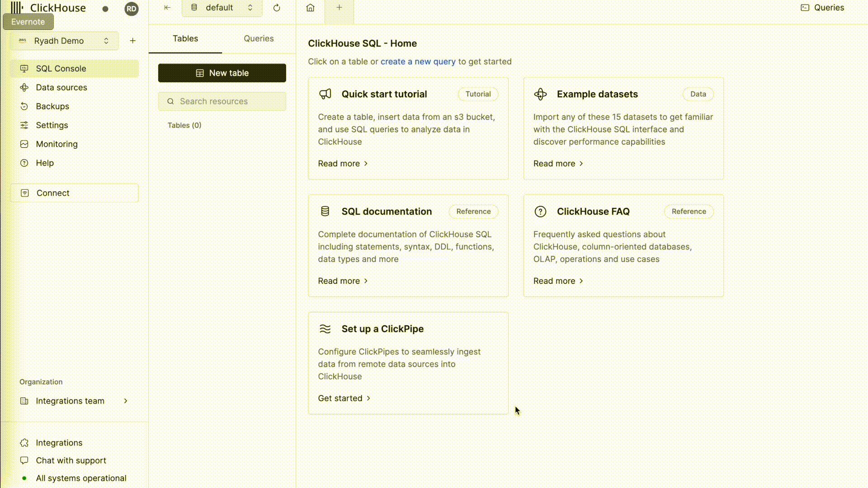The width and height of the screenshot is (868, 488).
Task: Add a new query tab with plus
Action: click(x=339, y=8)
